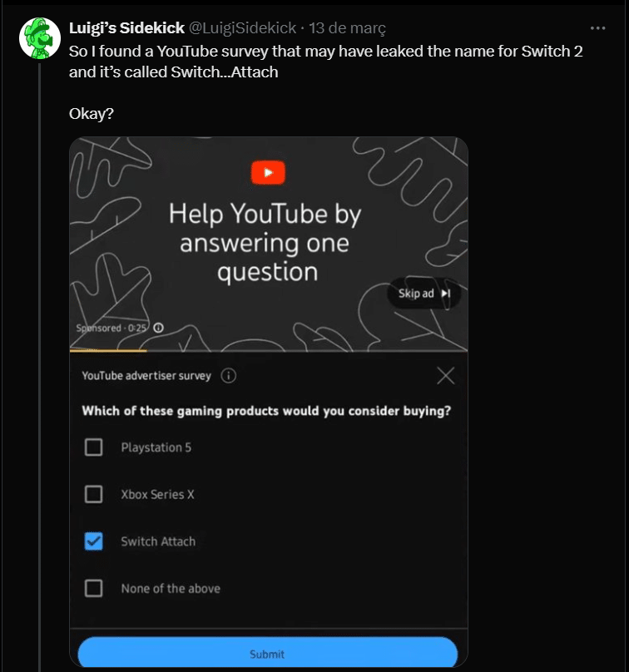The height and width of the screenshot is (672, 629).
Task: Open the tweet's three-dot more options menu
Action: [x=597, y=27]
